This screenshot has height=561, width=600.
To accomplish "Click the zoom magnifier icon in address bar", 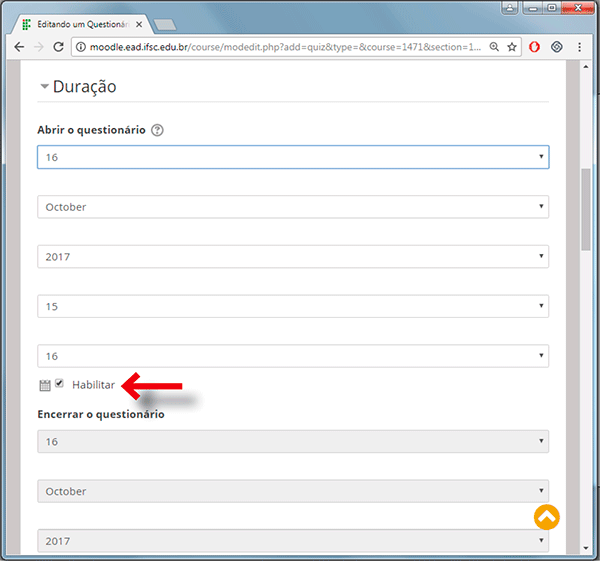I will (x=494, y=47).
